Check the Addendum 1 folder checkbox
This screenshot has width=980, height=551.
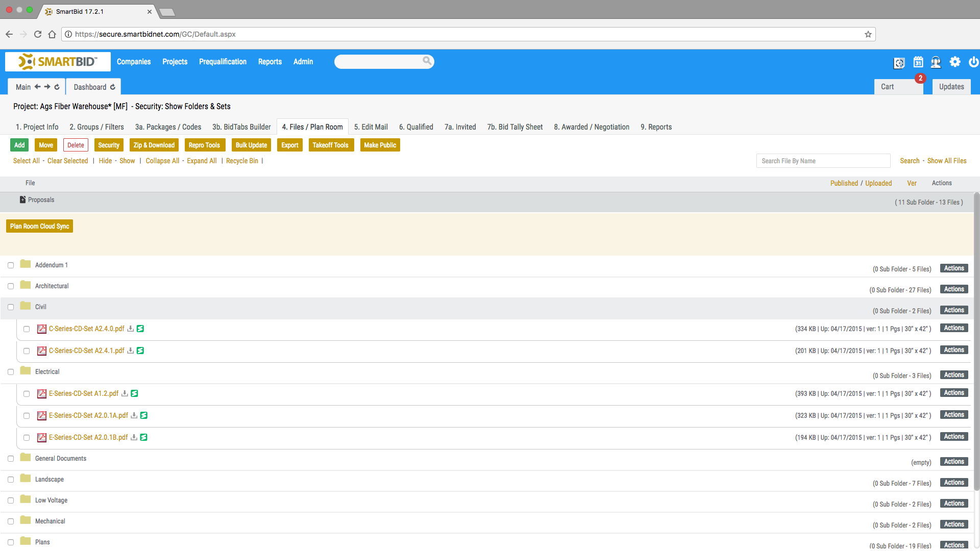pos(11,265)
